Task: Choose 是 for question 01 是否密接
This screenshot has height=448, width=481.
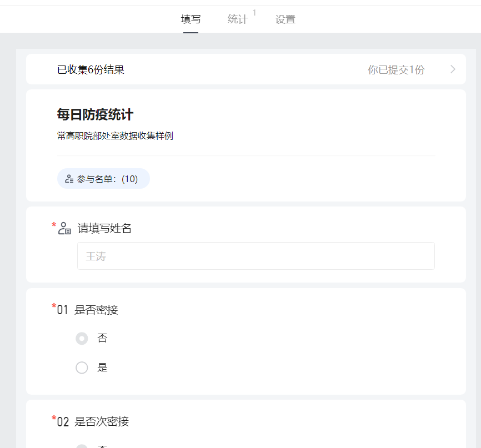Action: click(82, 368)
